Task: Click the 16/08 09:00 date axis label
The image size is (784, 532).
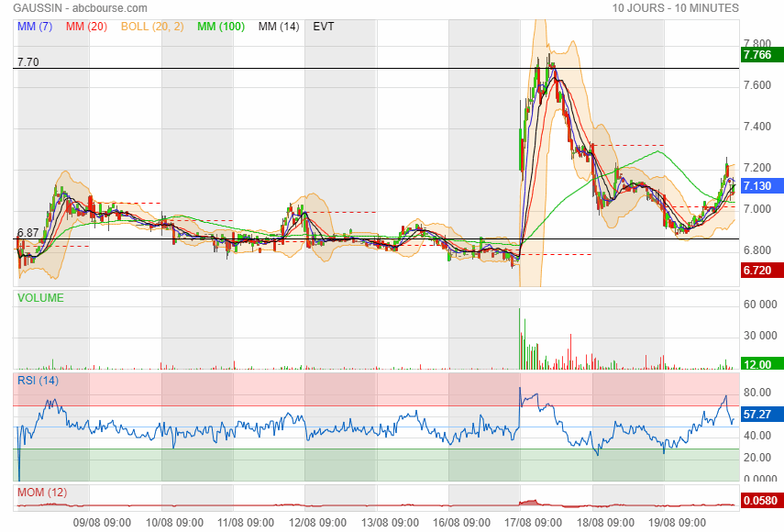Action: (x=461, y=523)
